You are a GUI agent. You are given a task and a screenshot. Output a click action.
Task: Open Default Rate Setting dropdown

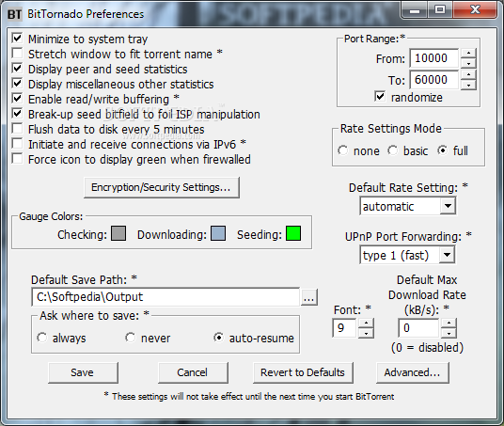[448, 206]
